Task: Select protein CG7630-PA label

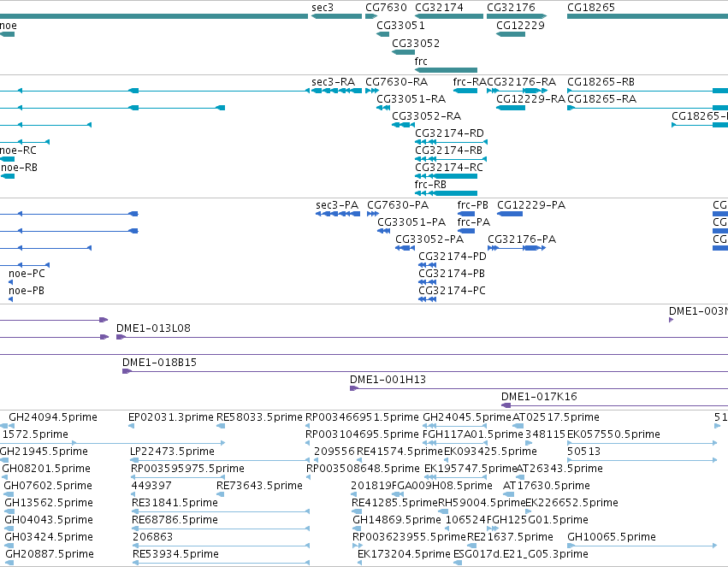Action: 398,205
